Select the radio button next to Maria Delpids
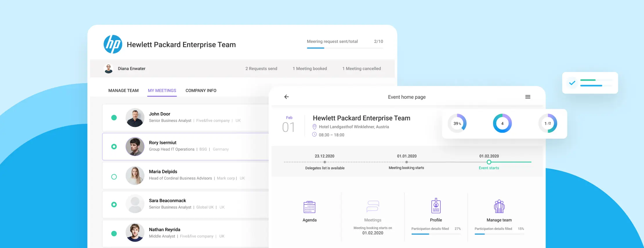The height and width of the screenshot is (248, 644). 114,177
